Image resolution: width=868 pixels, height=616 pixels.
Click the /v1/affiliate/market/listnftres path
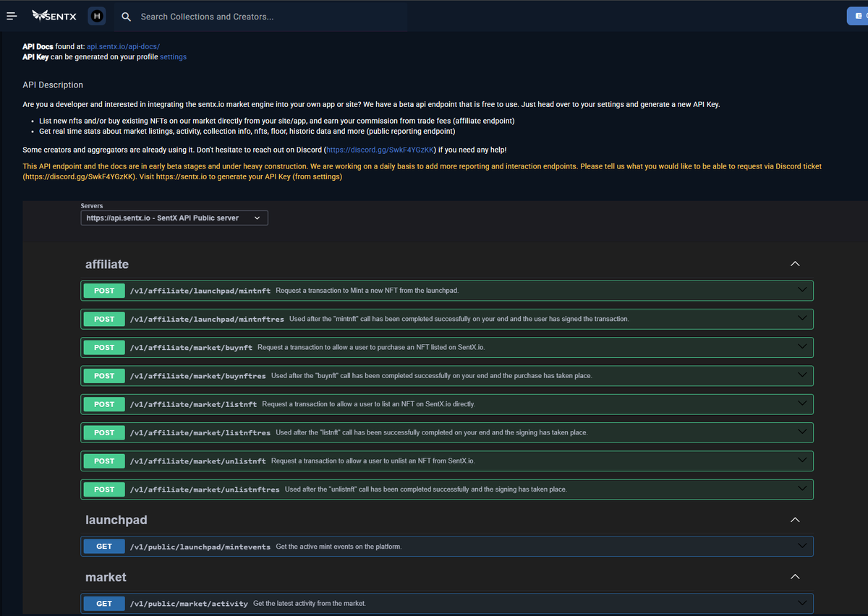[200, 432]
